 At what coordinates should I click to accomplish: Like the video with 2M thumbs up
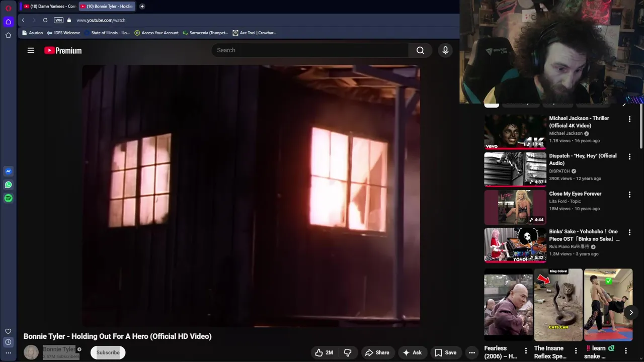[x=324, y=352]
